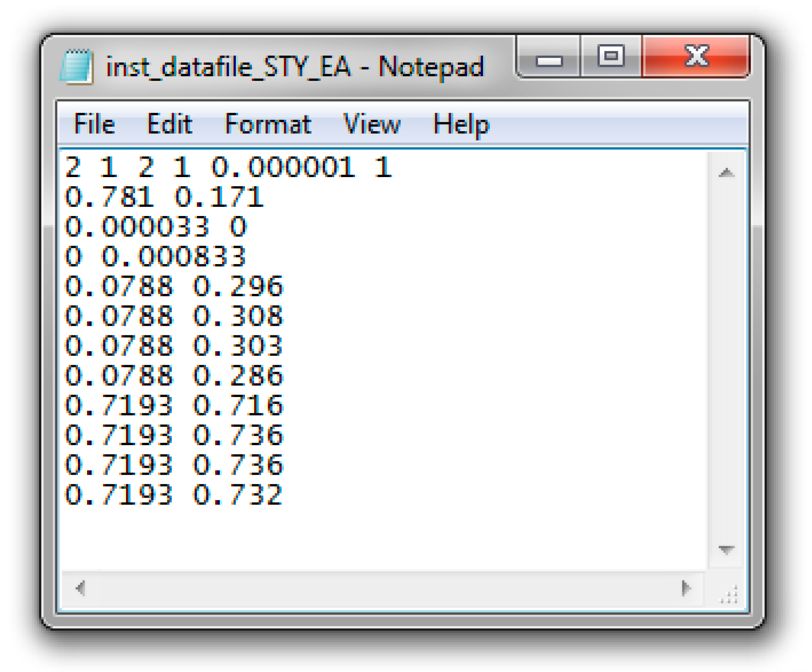
Task: Click the value 0.000001 in the first line
Action: 283,167
